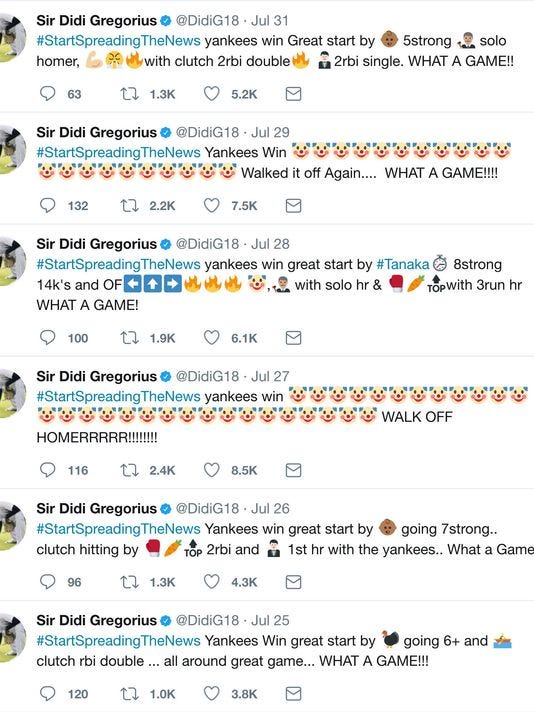Retweet the Jul 28 Tanaka tweet
This screenshot has width=534, height=712.
129,338
